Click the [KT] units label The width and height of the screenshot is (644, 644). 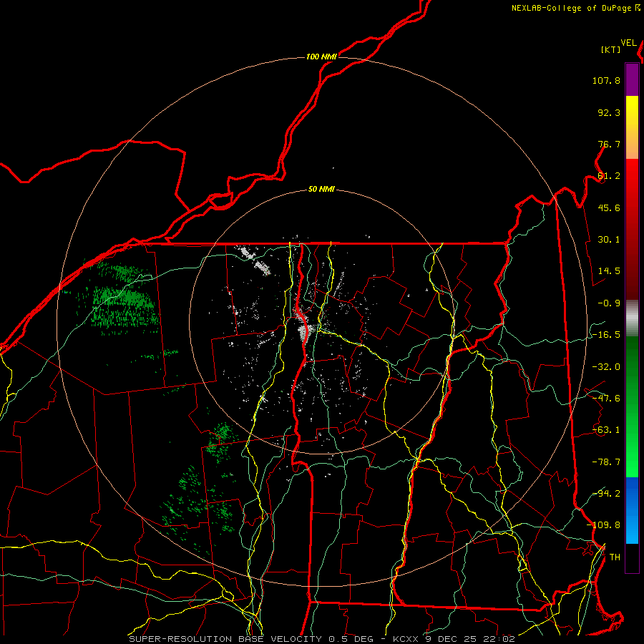611,49
